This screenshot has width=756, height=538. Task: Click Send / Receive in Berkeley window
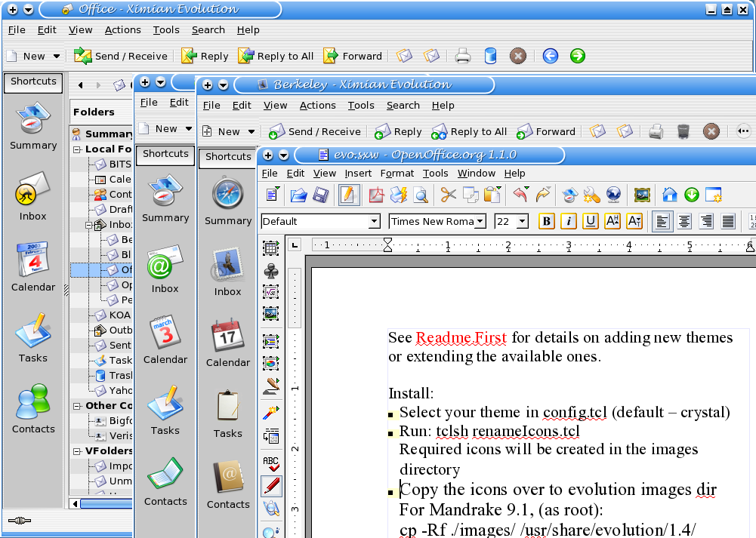click(314, 131)
